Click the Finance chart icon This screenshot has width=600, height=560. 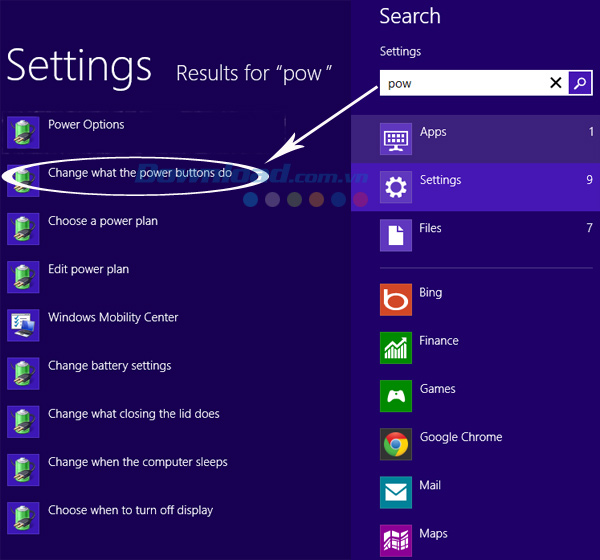coord(396,348)
